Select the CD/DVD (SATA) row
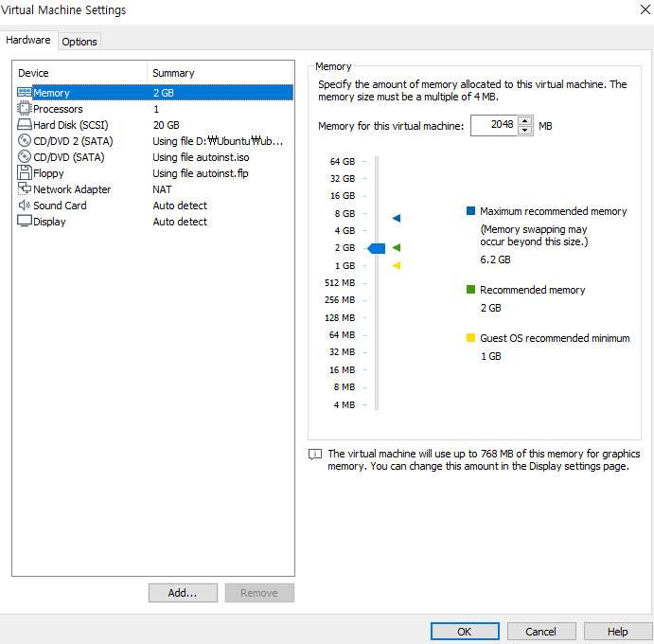 [x=154, y=157]
